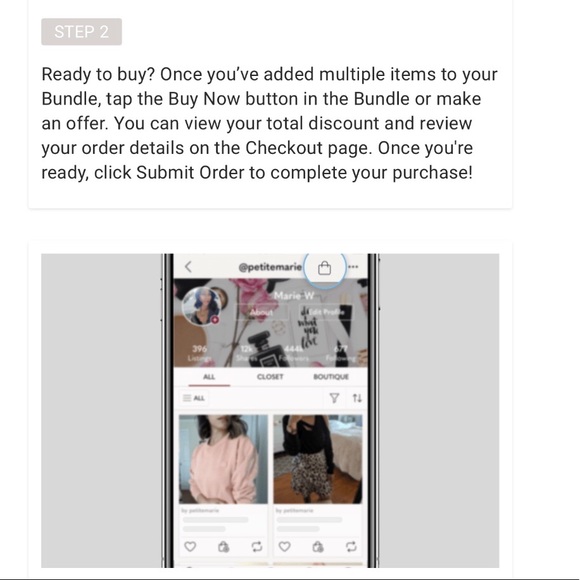Share the pink sweater listing icon
The width and height of the screenshot is (580, 580).
pyautogui.click(x=257, y=546)
